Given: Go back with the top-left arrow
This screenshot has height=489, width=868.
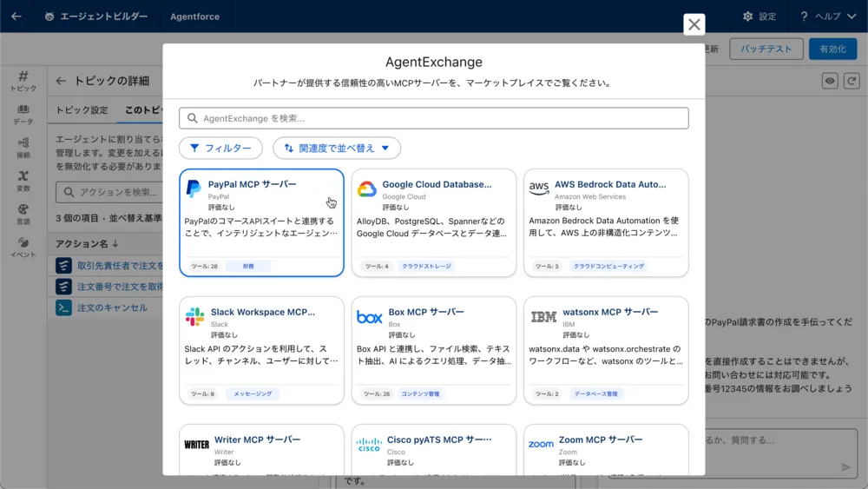Looking at the screenshot, I should point(16,16).
